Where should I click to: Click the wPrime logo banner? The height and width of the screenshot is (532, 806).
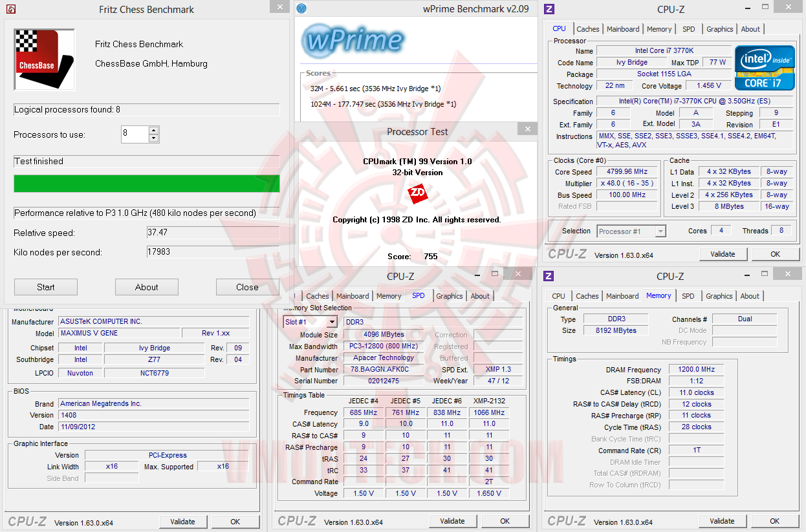[x=353, y=40]
